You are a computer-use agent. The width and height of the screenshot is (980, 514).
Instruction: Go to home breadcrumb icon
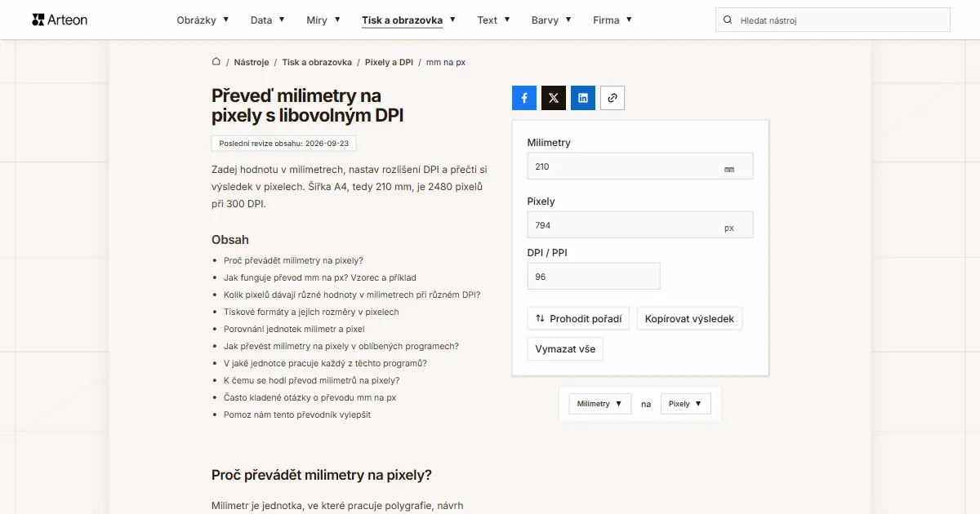[216, 62]
